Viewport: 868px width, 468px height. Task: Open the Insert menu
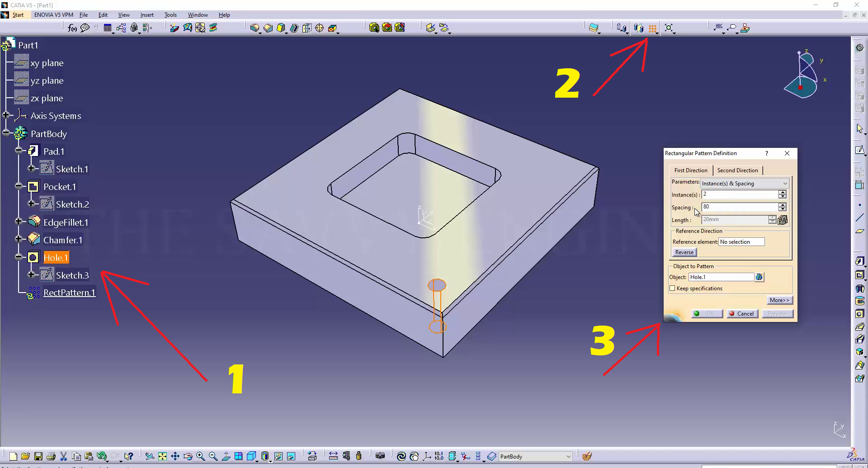147,15
